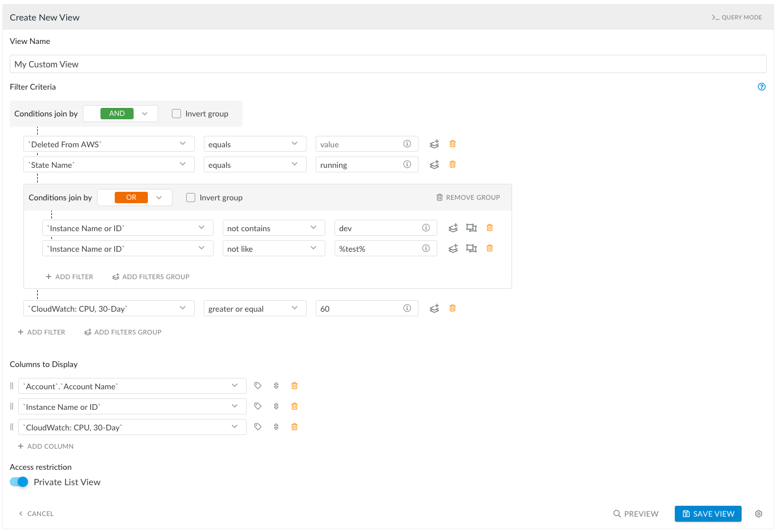
Task: Open 'not contains' operator dropdown
Action: click(274, 228)
